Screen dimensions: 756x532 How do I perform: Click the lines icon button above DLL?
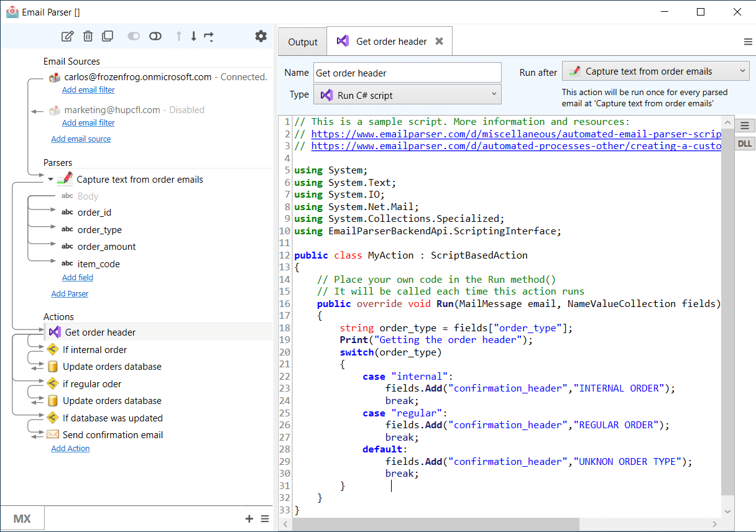[745, 126]
